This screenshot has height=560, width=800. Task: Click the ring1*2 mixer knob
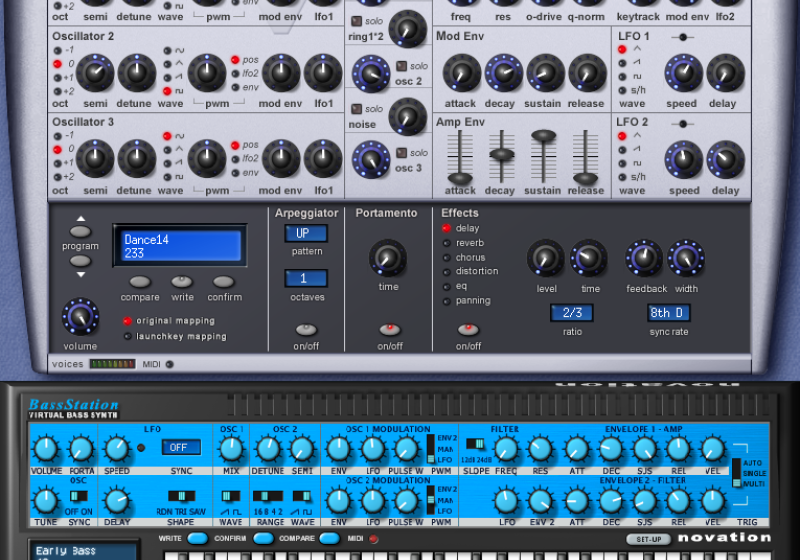(408, 29)
